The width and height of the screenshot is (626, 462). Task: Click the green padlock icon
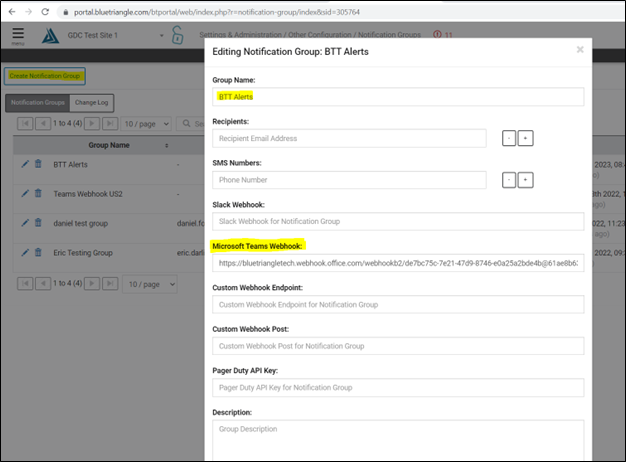click(x=177, y=36)
